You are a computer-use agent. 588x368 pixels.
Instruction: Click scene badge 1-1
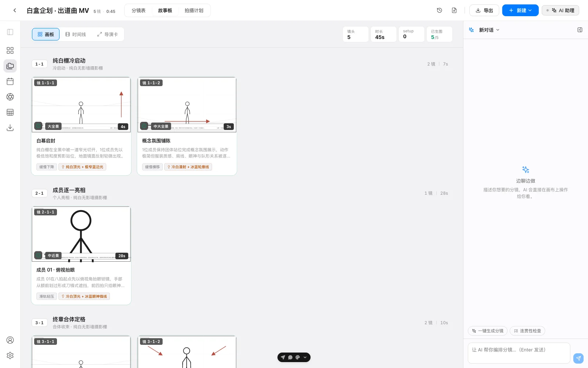pyautogui.click(x=39, y=64)
